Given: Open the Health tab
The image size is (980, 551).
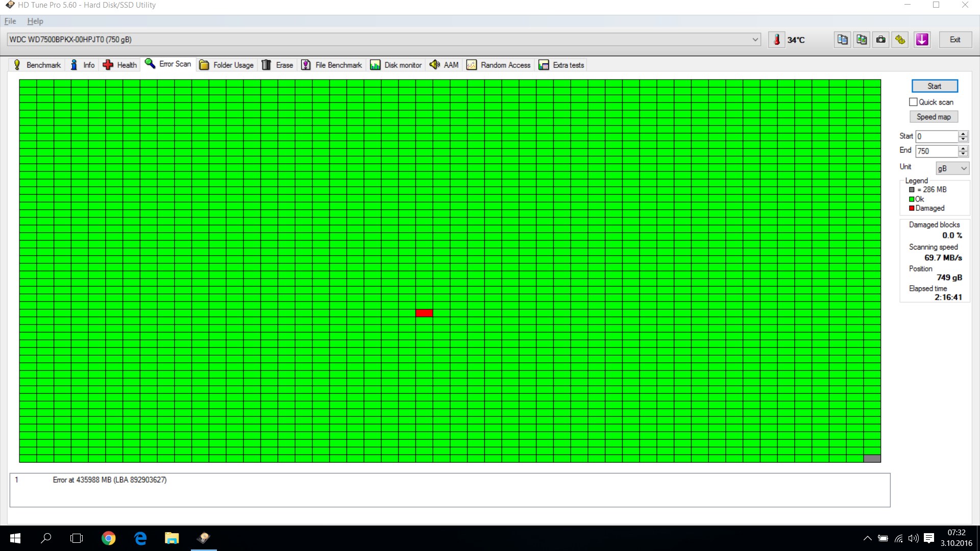Looking at the screenshot, I should click(x=120, y=65).
